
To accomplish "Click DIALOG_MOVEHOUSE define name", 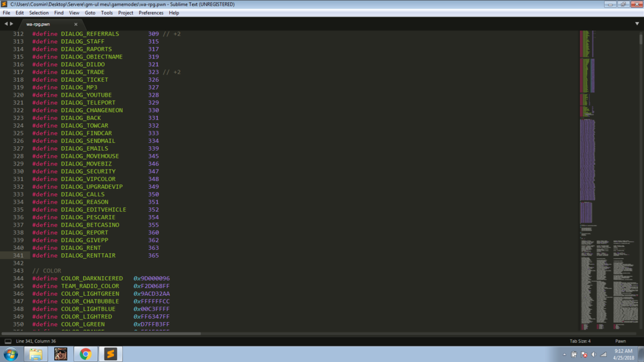I will [90, 156].
